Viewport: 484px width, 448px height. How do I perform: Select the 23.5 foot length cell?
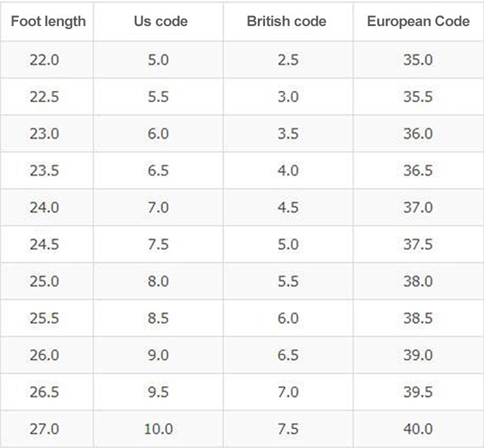click(x=44, y=170)
